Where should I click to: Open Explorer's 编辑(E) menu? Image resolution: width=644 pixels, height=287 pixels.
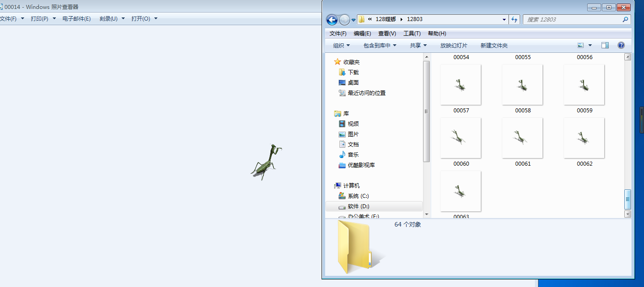pos(362,34)
